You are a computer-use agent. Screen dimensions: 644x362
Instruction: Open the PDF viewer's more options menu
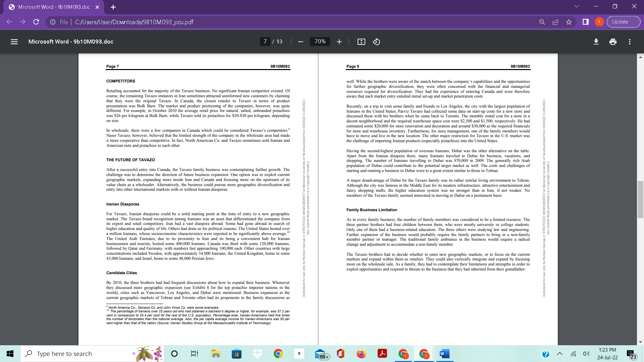click(x=630, y=42)
